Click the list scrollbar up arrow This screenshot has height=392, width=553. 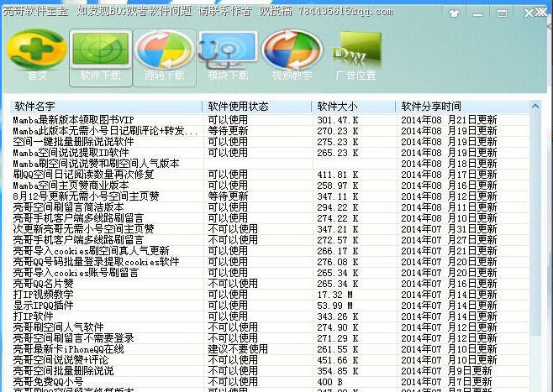pyautogui.click(x=535, y=106)
